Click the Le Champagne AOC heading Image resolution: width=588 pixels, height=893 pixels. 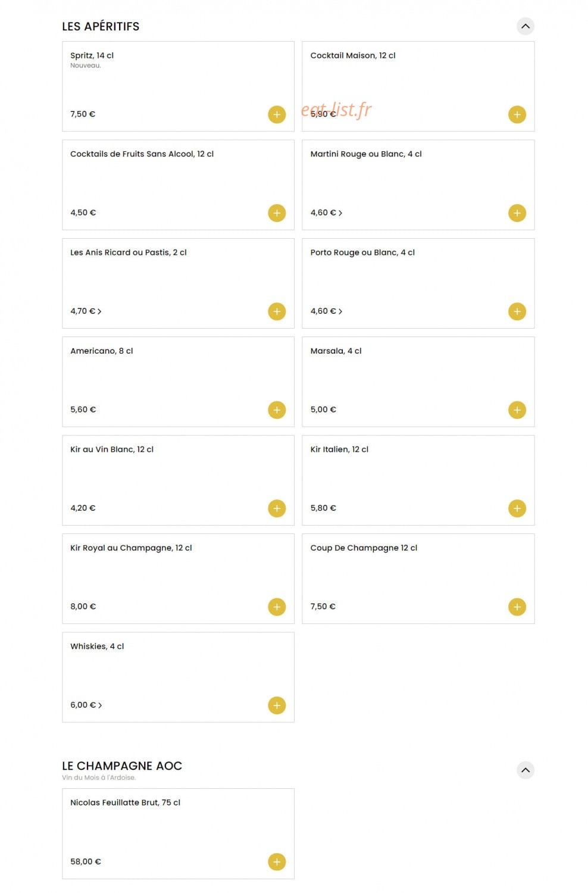122,766
